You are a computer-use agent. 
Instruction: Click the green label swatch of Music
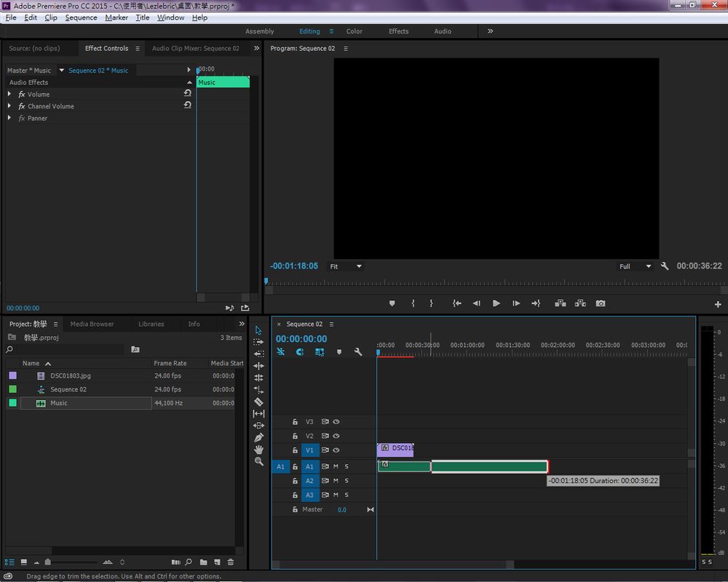pyautogui.click(x=12, y=403)
